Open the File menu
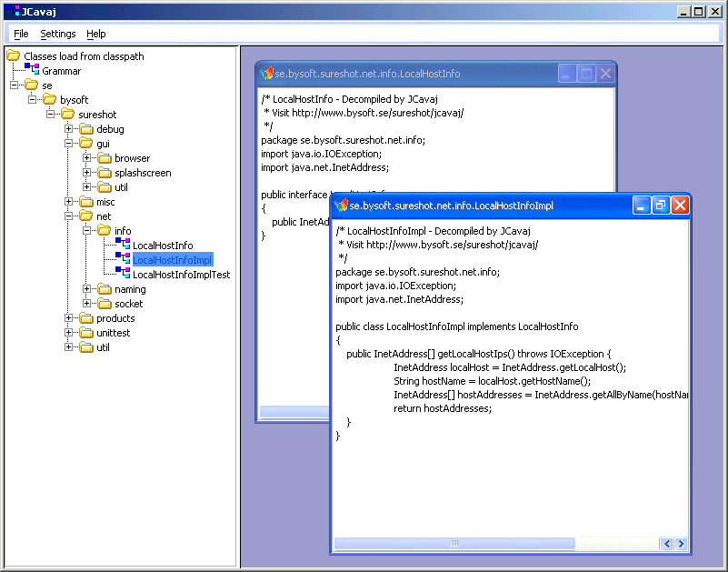 coord(21,34)
